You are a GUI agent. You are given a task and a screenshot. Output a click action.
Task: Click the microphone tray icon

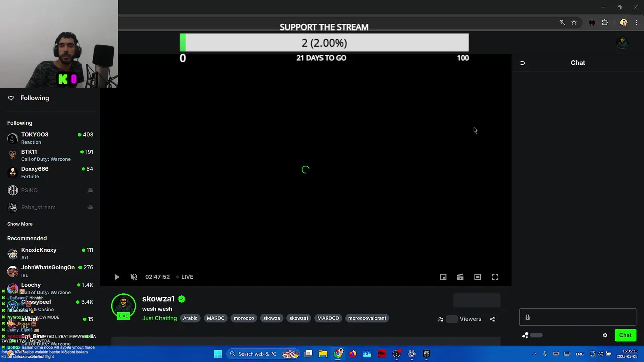point(545,354)
